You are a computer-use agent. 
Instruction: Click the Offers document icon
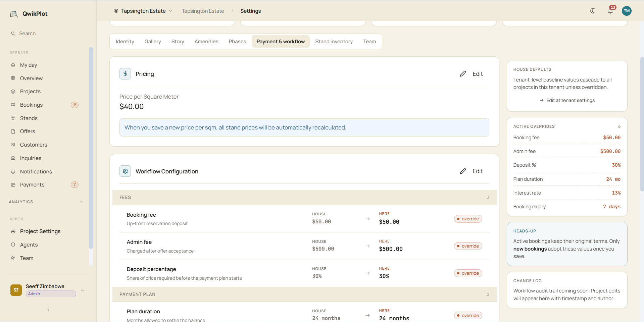(13, 131)
